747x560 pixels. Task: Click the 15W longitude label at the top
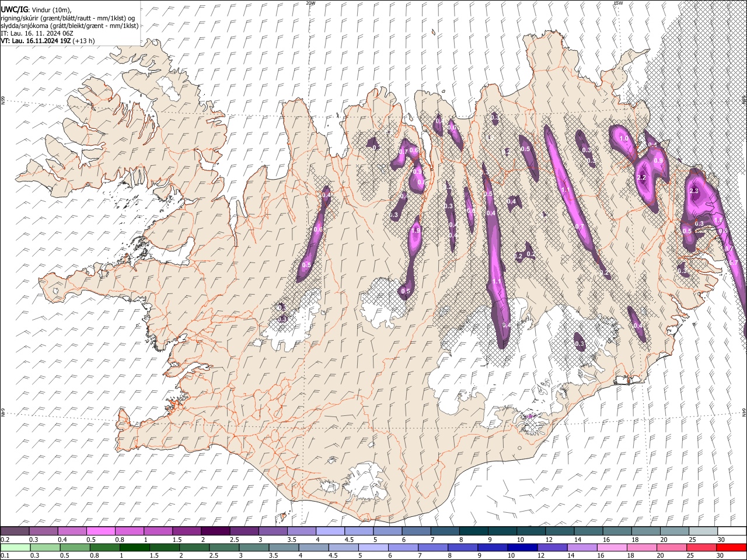tap(617, 3)
